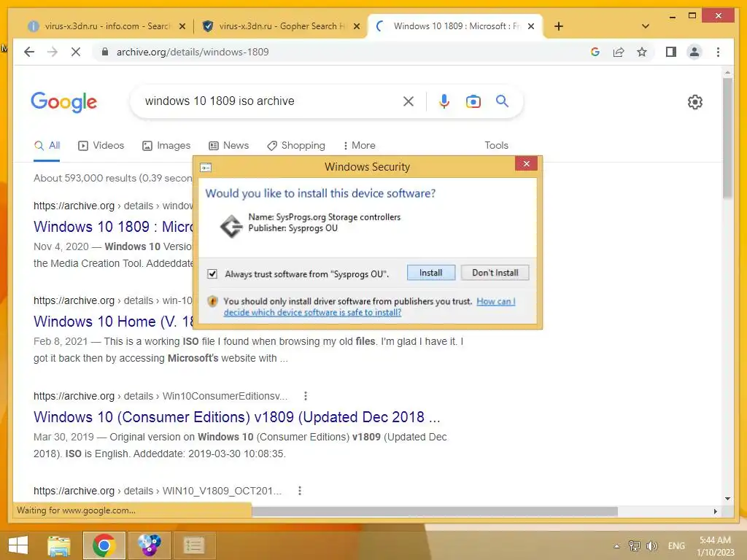Close the Windows Security dialog
This screenshot has height=560, width=747.
(527, 164)
